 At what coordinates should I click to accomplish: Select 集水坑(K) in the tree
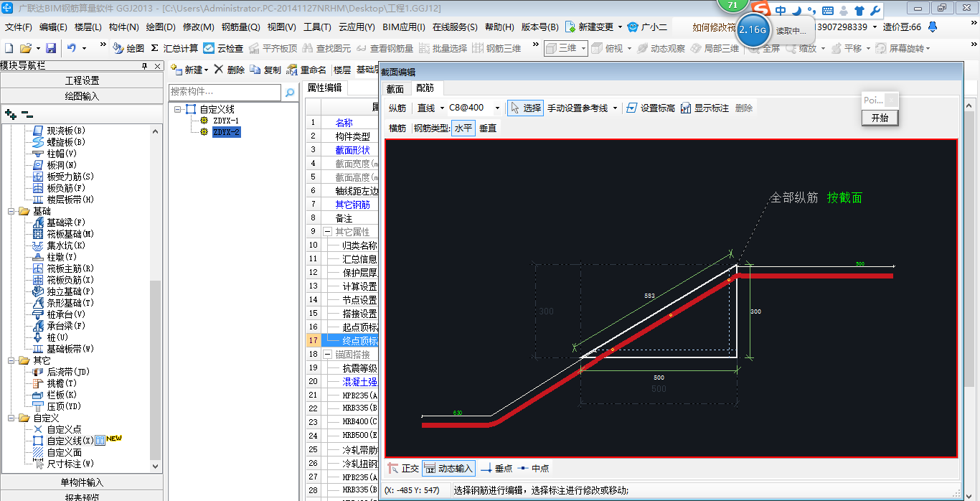click(x=66, y=245)
